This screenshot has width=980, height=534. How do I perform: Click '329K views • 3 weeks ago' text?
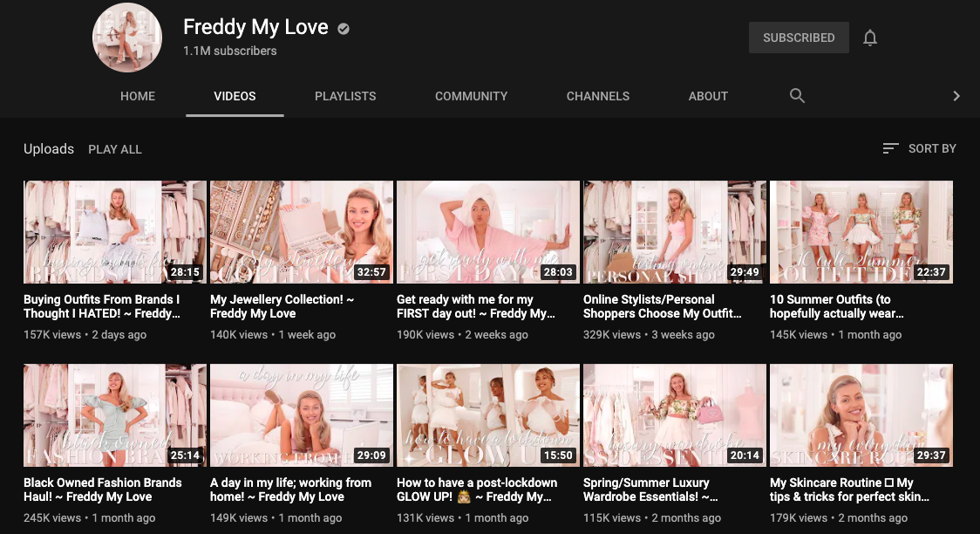[x=649, y=334]
